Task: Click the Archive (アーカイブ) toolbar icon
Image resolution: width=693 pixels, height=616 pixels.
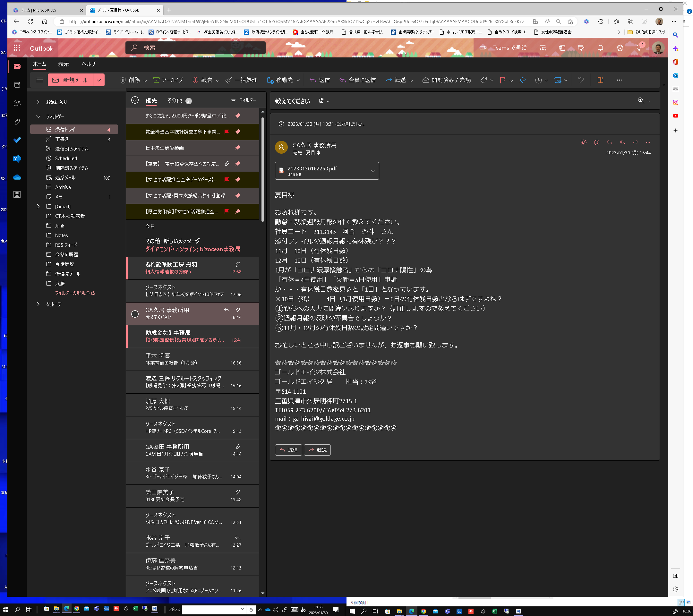Action: 156,80
